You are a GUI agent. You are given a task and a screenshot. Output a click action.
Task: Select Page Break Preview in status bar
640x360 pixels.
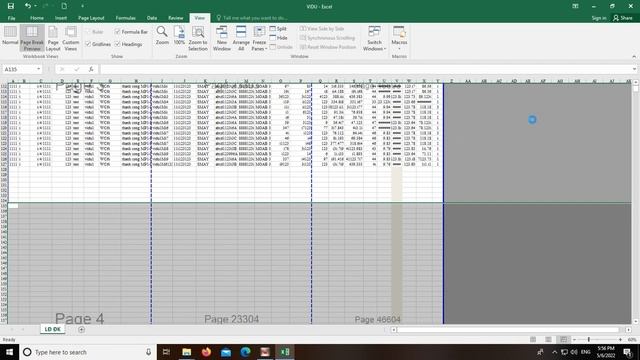pos(563,340)
